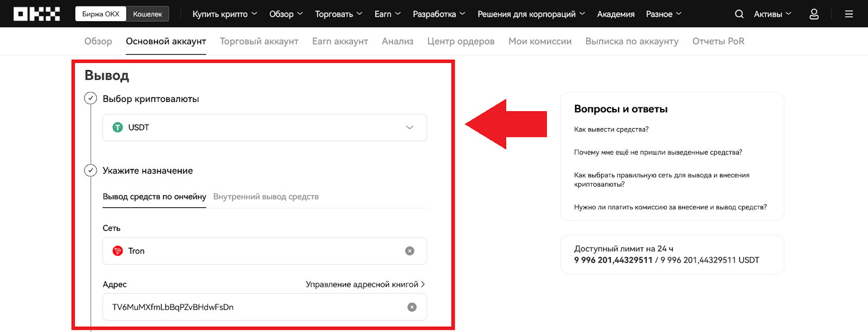Go to the Торговый аккаунт tab
Screen dimensions: 868x332
pyautogui.click(x=259, y=41)
